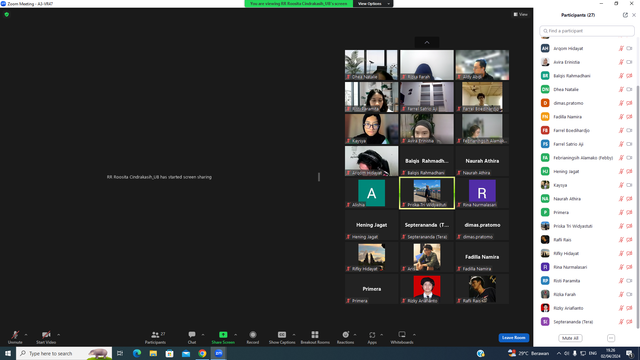Start Video from the toolbar
Viewport: 640px width, 360px height.
point(46,337)
